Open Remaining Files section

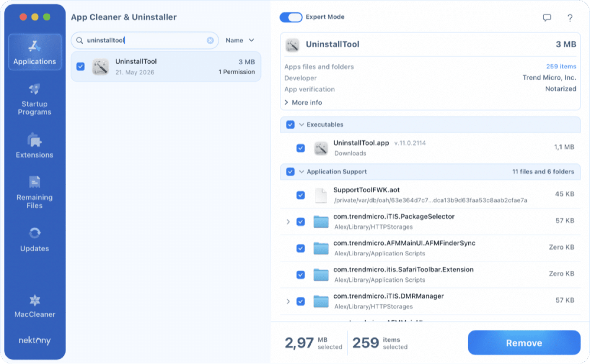[35, 192]
